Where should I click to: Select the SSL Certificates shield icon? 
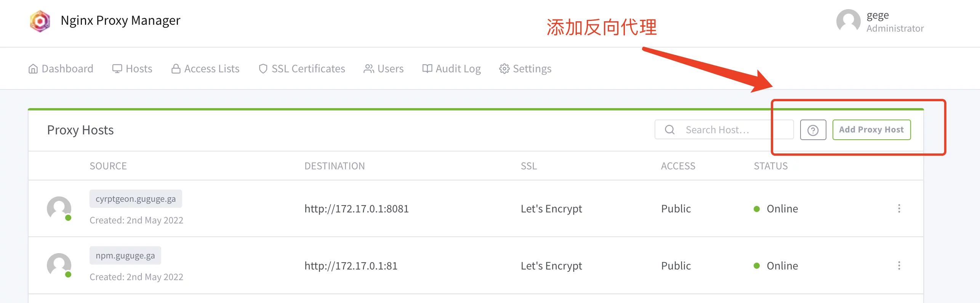click(x=263, y=69)
